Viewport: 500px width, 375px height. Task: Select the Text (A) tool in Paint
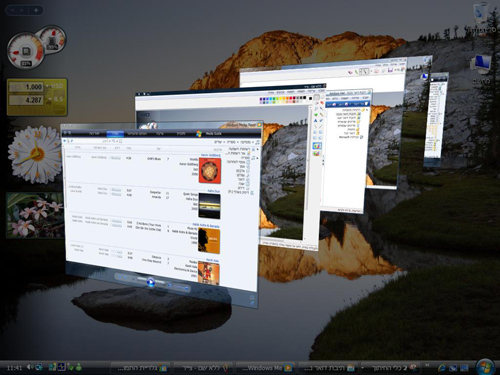point(316,120)
